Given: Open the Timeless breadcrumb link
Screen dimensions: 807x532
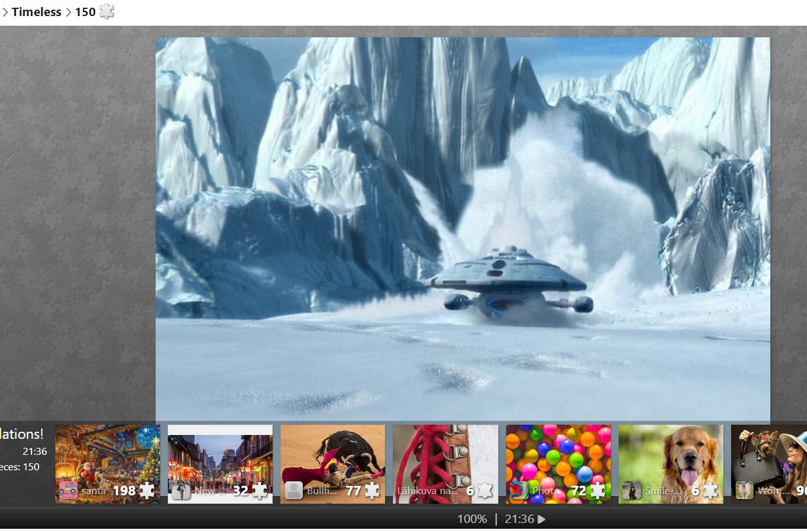Looking at the screenshot, I should pos(37,12).
